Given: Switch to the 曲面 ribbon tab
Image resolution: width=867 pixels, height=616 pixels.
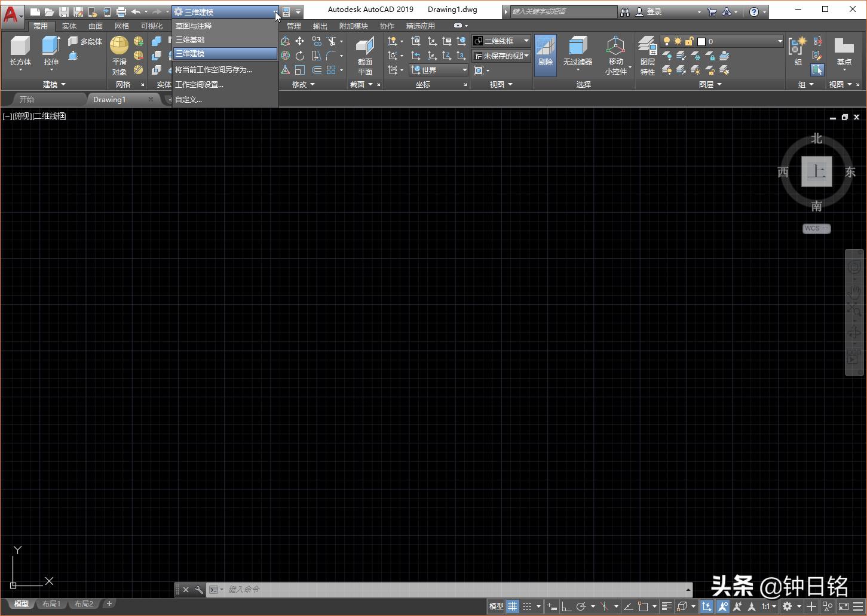Looking at the screenshot, I should (96, 26).
